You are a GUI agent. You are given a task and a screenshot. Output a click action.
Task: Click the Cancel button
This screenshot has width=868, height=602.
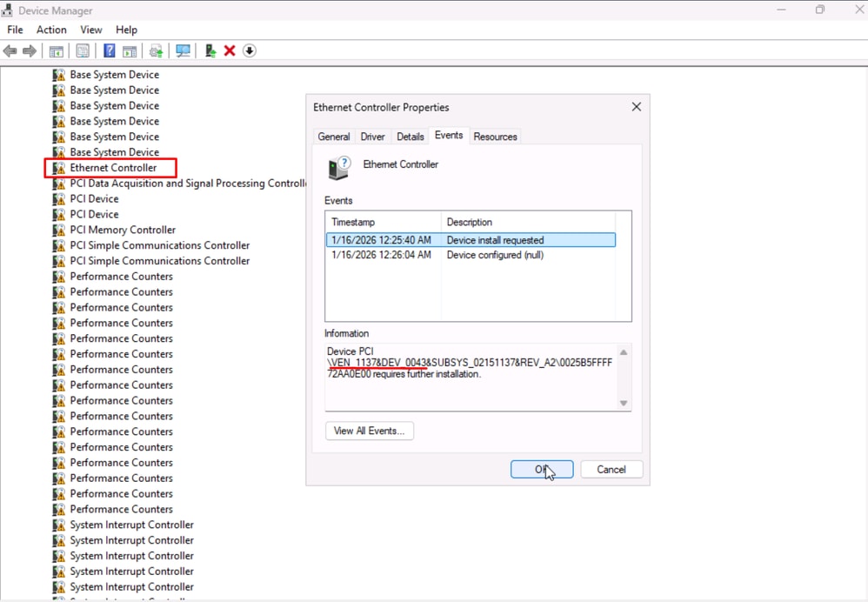(611, 469)
